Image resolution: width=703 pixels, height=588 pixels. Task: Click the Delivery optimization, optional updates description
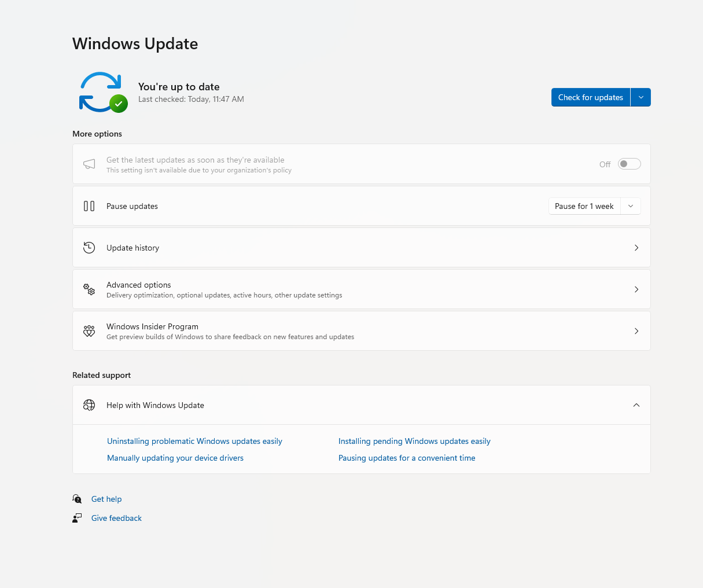click(224, 295)
